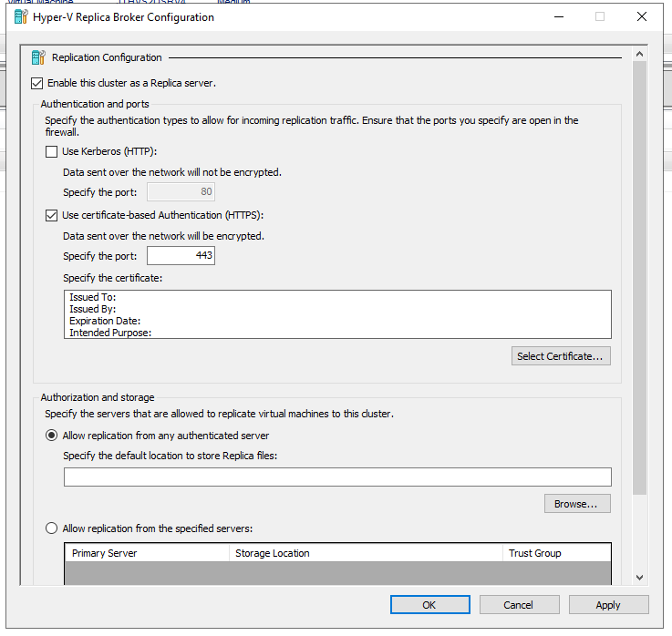Click the 'Specify the certificate:' label
Viewport: 672px width, 636px height.
click(113, 278)
